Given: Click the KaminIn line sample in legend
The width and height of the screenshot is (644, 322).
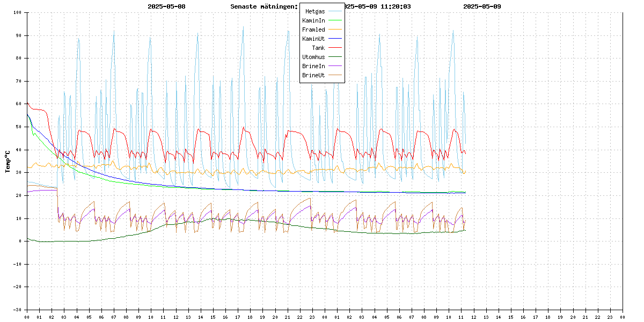Looking at the screenshot, I should (x=334, y=20).
